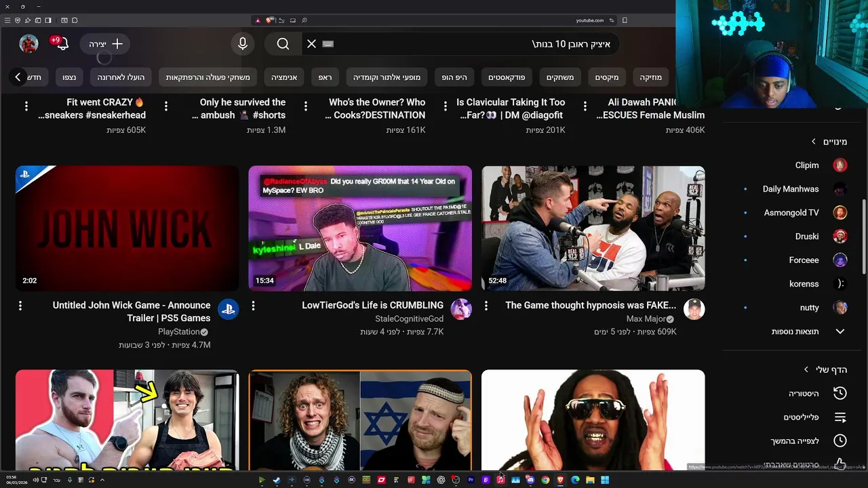Open the StaleCognitiveGod channel name link
Viewport: 868px width, 488px height.
point(410,319)
